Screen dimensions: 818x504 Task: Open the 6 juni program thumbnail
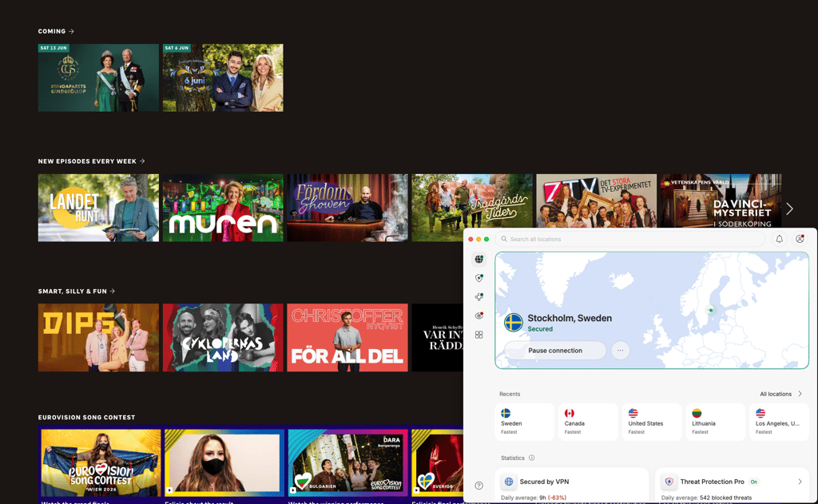click(224, 77)
